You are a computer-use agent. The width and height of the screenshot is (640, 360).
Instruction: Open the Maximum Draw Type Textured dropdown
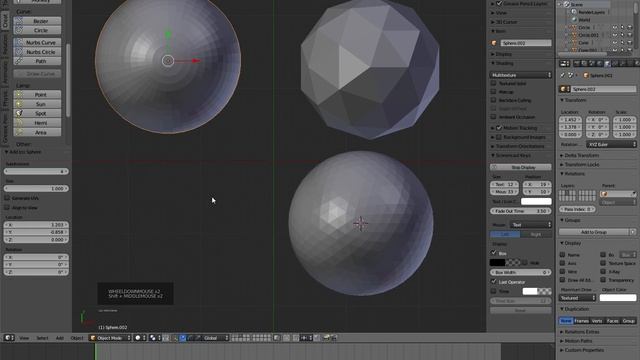coord(577,298)
